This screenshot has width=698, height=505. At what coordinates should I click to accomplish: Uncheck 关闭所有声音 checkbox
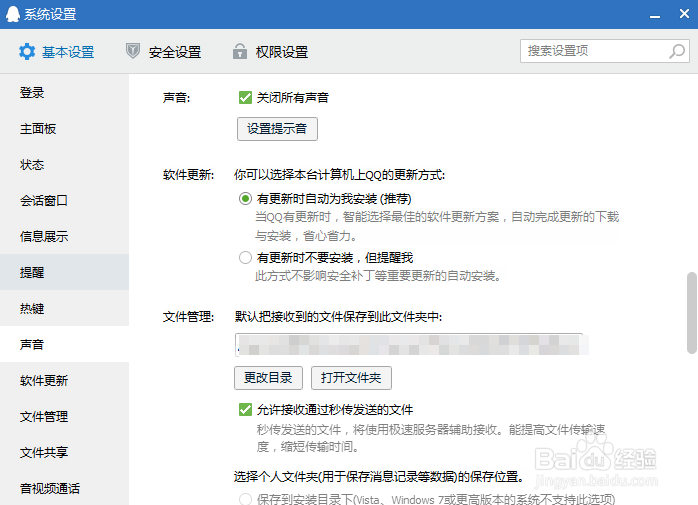(x=245, y=97)
